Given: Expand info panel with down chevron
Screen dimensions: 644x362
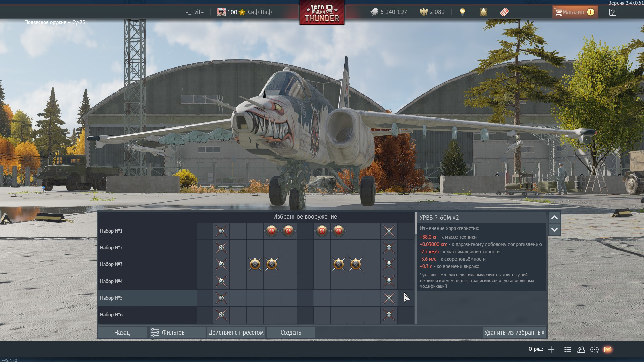Looking at the screenshot, I should point(554,230).
